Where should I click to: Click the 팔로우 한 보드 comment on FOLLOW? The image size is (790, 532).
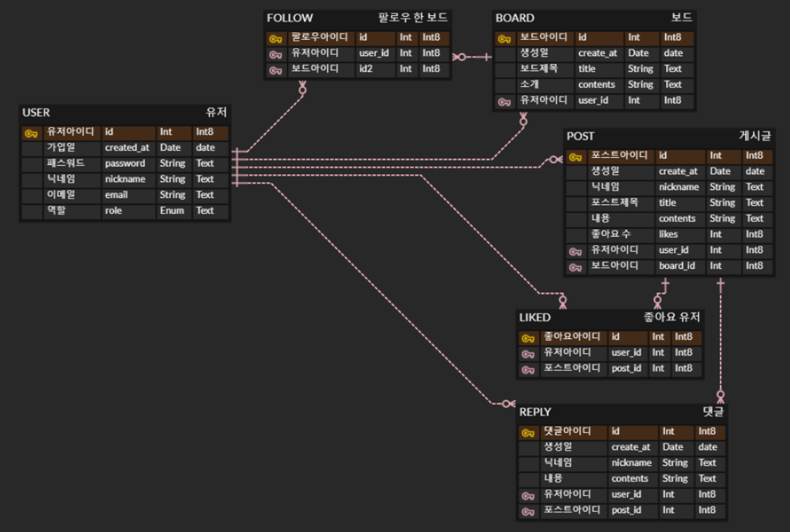tap(413, 17)
